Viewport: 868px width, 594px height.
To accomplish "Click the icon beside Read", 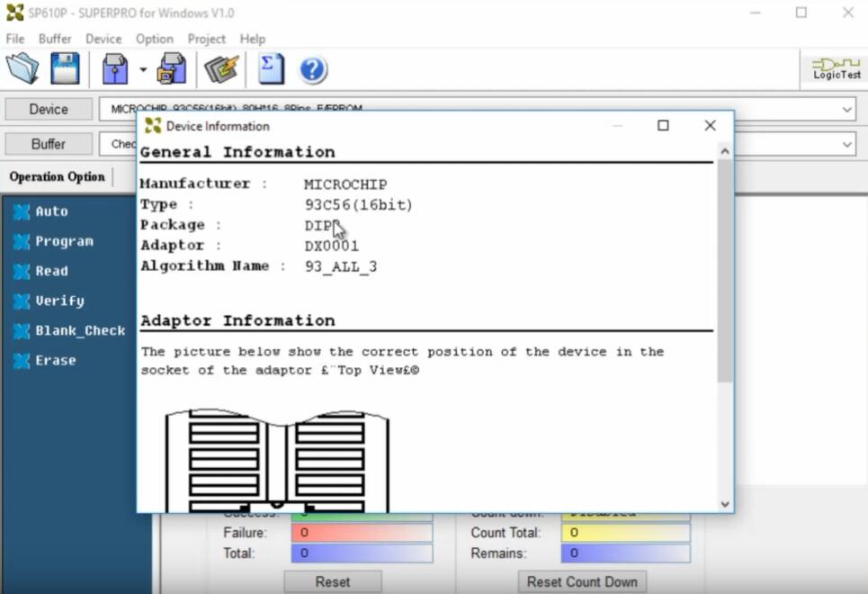I will [22, 272].
